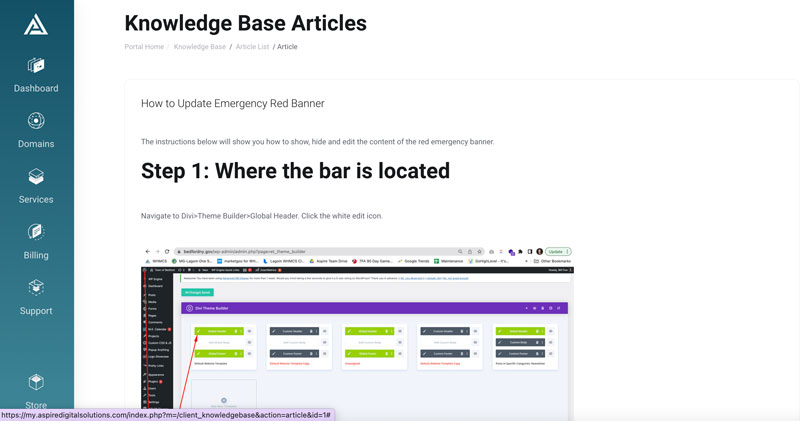Click the Support text label
This screenshot has width=800, height=421.
click(36, 311)
